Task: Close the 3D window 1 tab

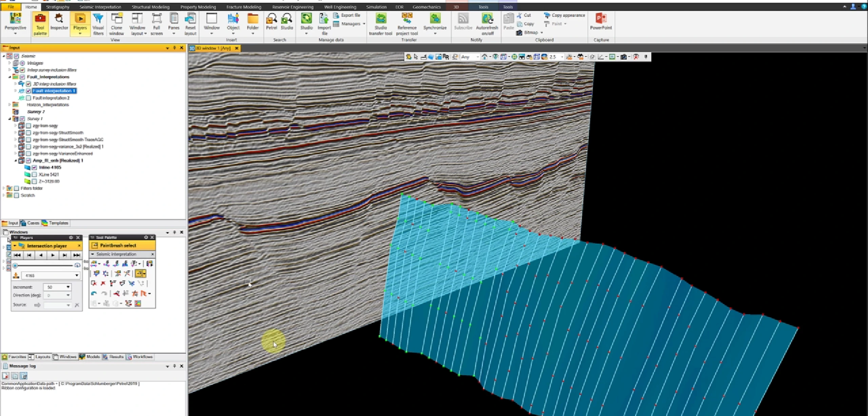Action: 237,48
